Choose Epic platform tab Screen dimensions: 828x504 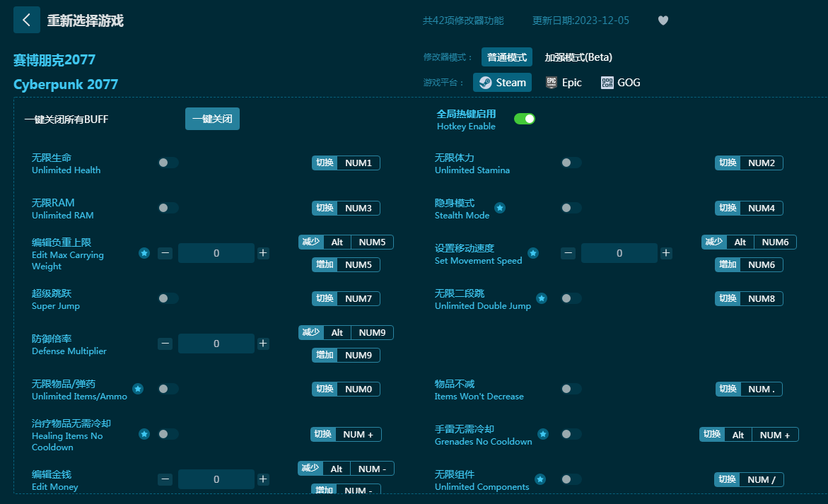(564, 82)
